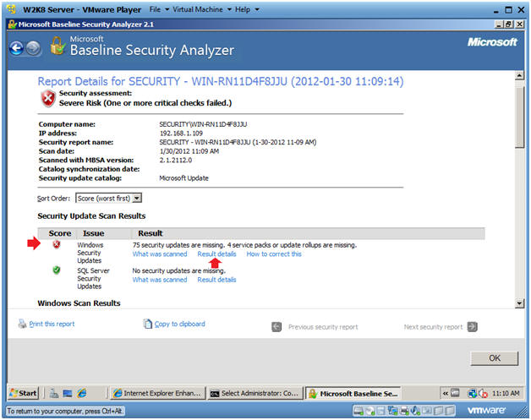This screenshot has height=420, width=531.
Task: Click Print this report link
Action: [52, 324]
